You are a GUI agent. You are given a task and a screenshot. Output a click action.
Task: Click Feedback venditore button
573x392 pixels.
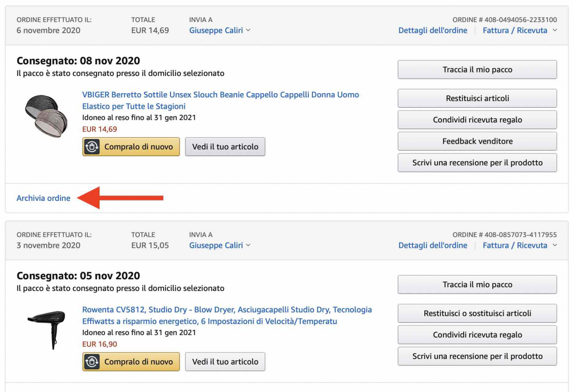477,141
